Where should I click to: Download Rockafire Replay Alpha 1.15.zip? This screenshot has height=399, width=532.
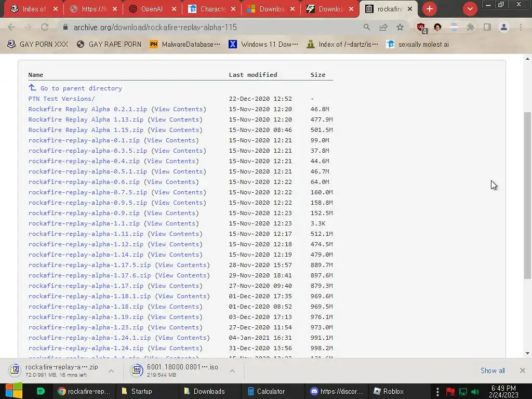(86, 130)
